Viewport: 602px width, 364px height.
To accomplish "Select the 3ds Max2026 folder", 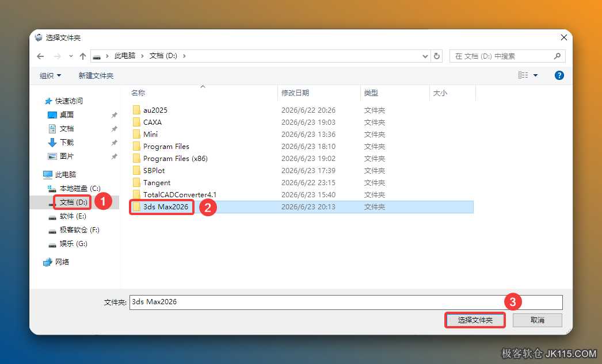I will click(x=166, y=207).
